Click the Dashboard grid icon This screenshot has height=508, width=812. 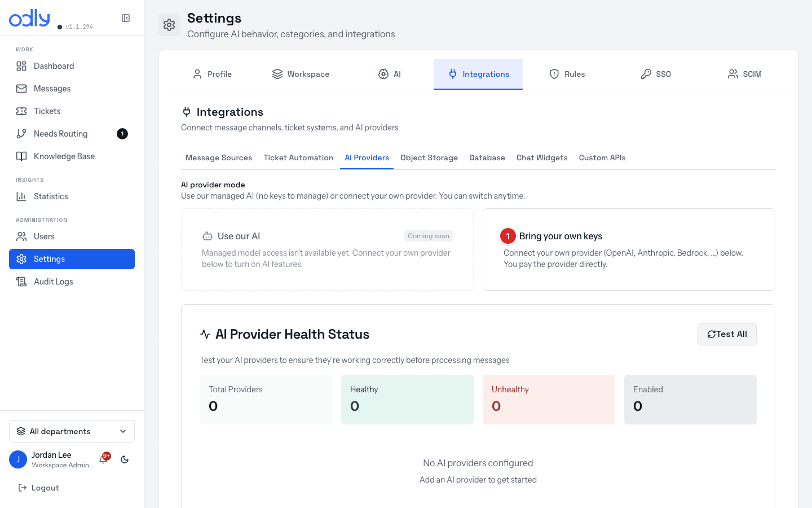(21, 66)
